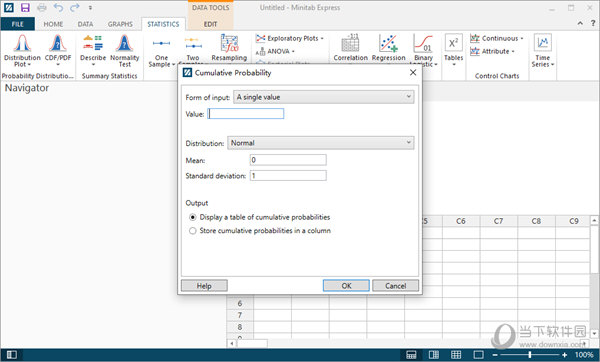Select the STATISTICS tab
This screenshot has height=362, width=600.
tap(163, 24)
